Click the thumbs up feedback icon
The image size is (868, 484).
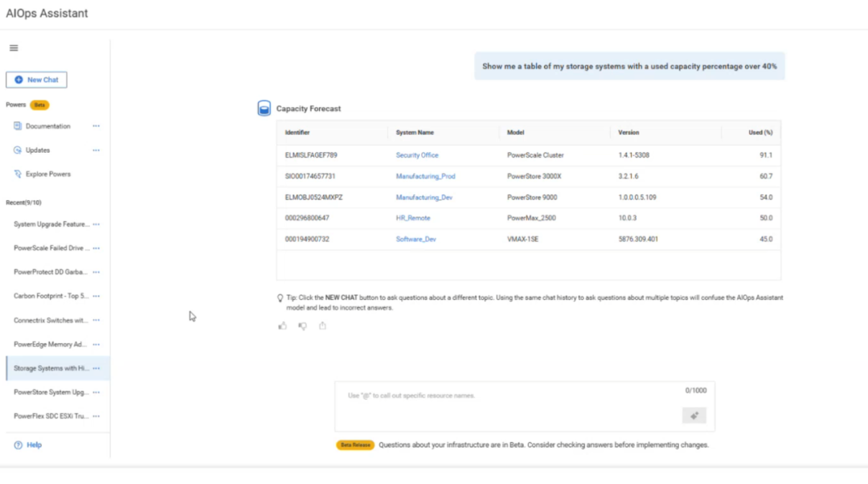pos(282,326)
